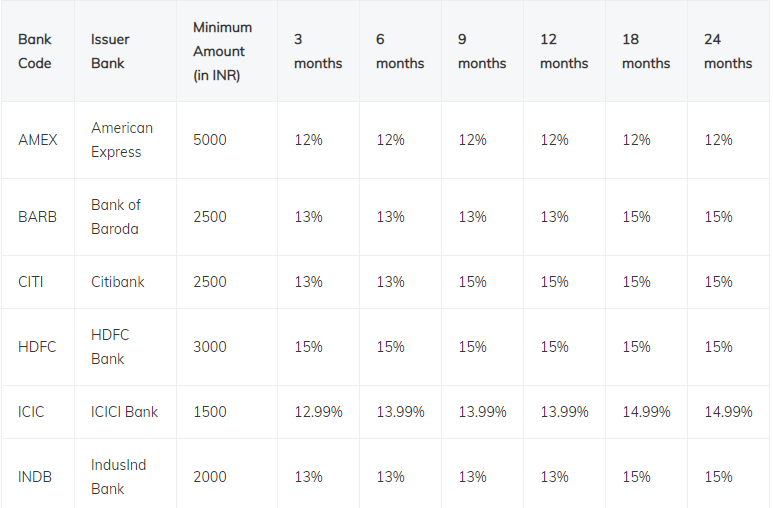773x508 pixels.
Task: Click the ICICI Bank issuer cell
Action: pos(124,412)
